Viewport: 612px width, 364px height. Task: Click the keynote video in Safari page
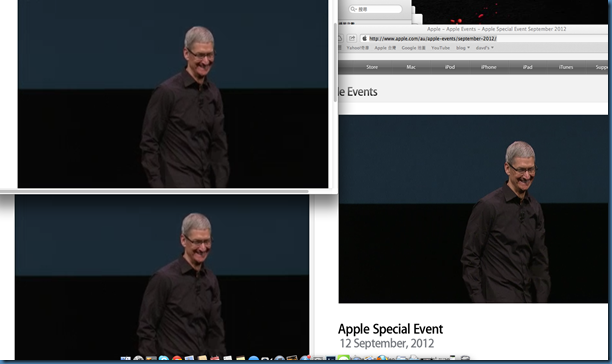tap(473, 209)
